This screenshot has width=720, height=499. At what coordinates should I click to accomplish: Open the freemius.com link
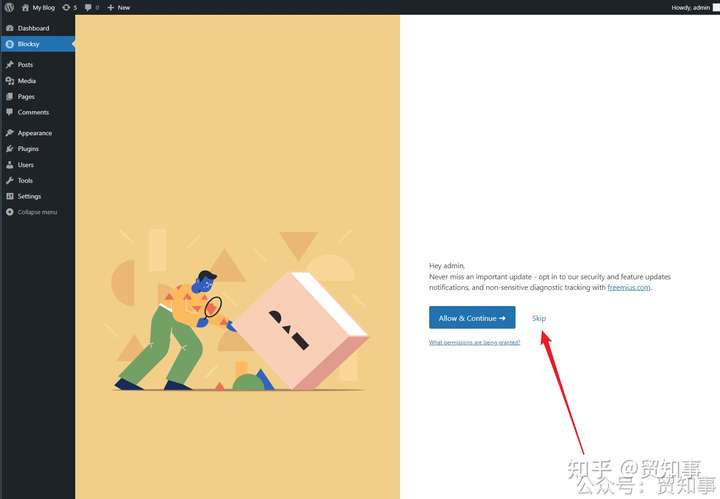click(x=629, y=287)
